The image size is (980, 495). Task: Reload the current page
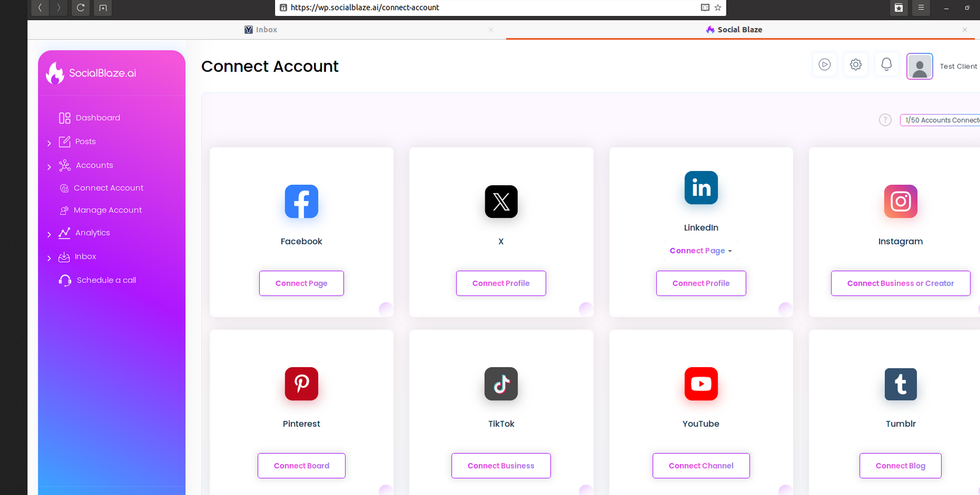click(x=80, y=7)
